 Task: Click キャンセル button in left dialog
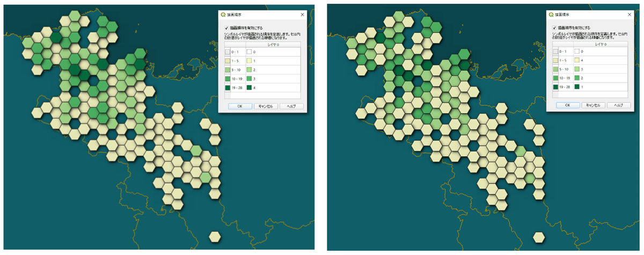click(x=266, y=106)
